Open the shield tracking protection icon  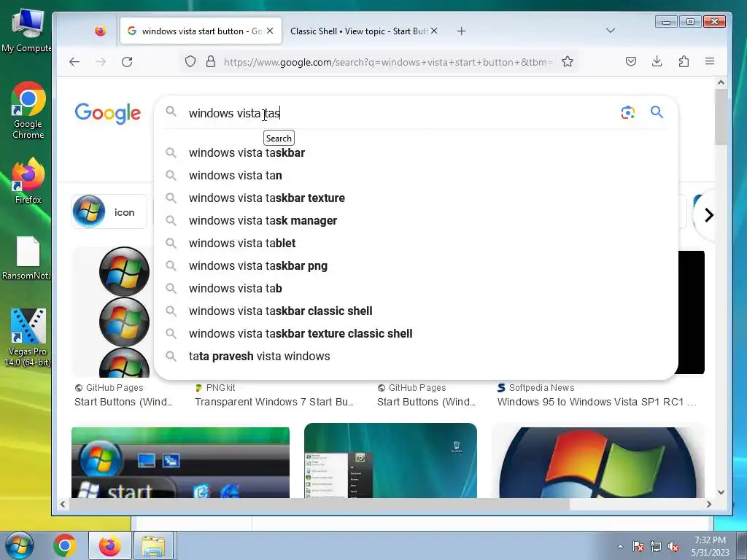[190, 62]
